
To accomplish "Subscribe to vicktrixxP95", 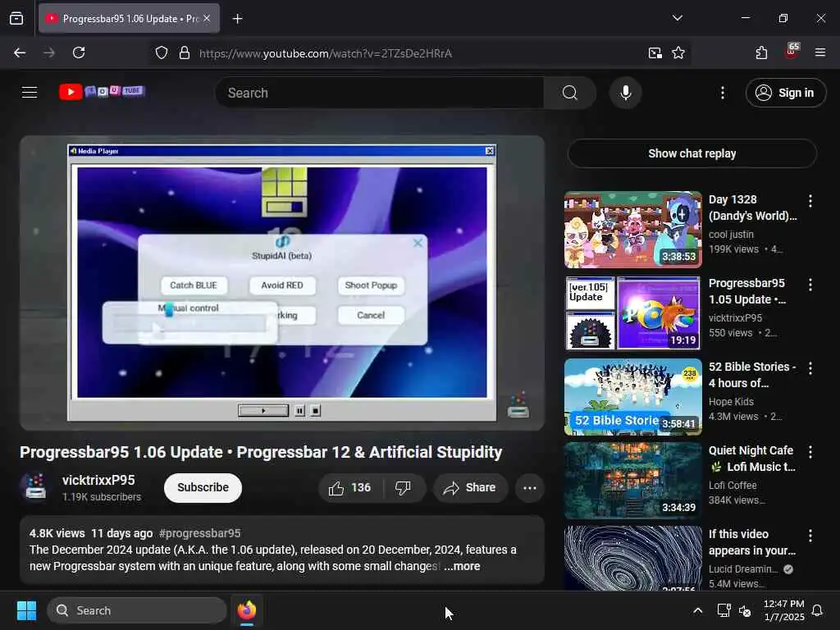I will (203, 487).
